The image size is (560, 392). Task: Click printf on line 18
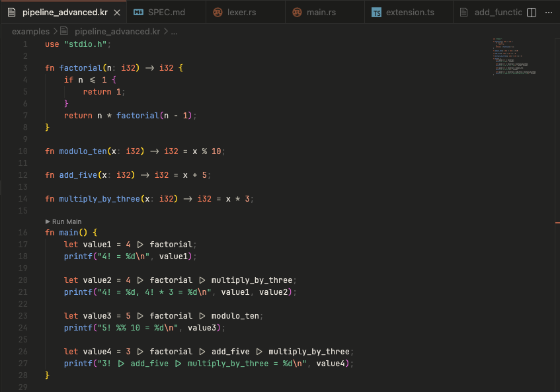point(78,256)
